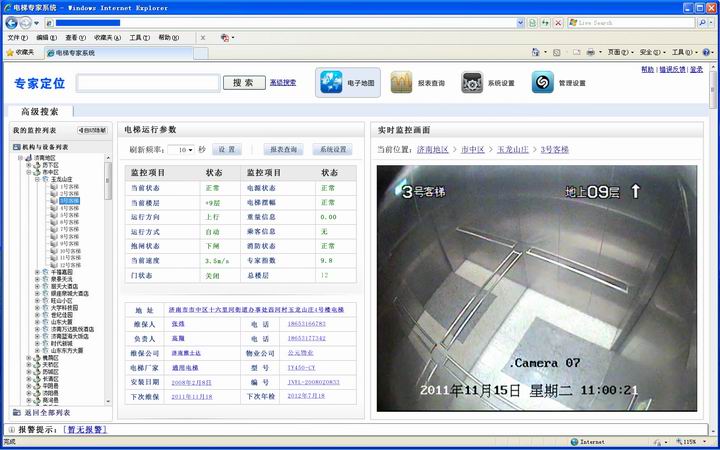Screen dimensions: 720x450
Task: Select 1号客梯 in the device tree
Action: coord(68,187)
